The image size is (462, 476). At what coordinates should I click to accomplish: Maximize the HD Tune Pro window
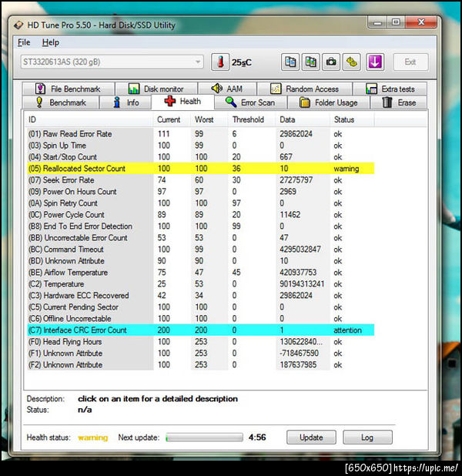(x=396, y=22)
